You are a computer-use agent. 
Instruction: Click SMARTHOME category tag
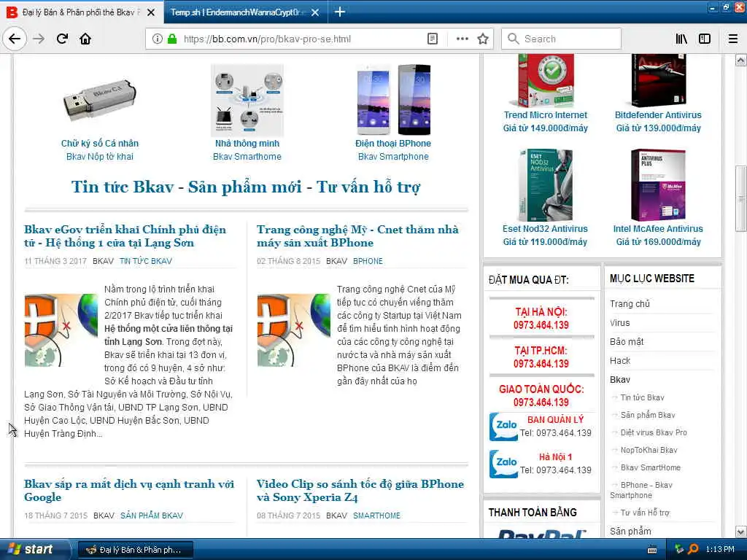(x=376, y=516)
